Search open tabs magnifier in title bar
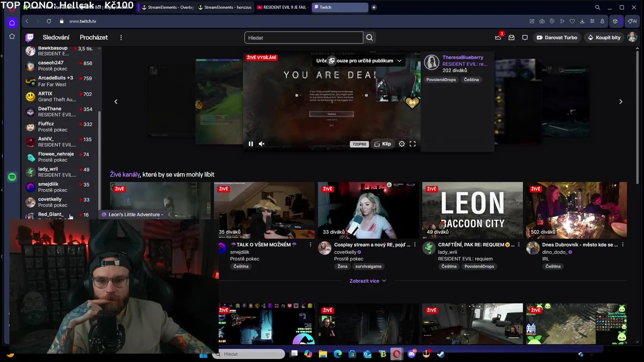Image resolution: width=644 pixels, height=362 pixels. coord(597,7)
